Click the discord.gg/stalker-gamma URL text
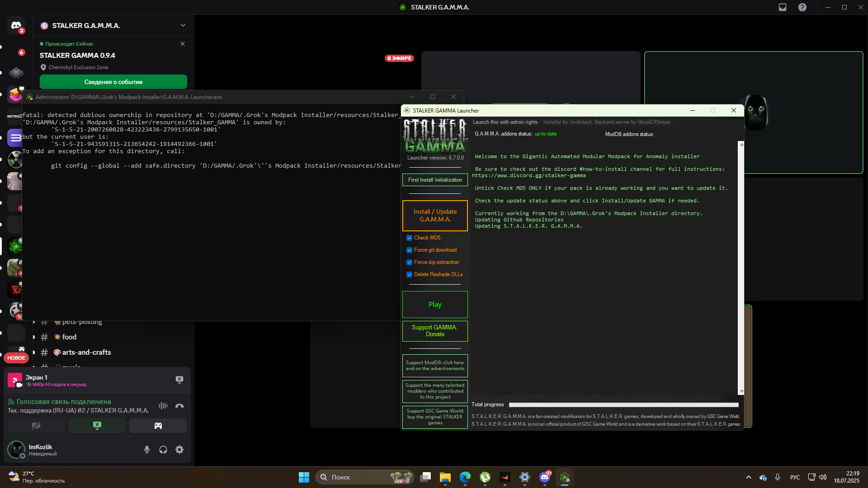Viewport: 868px width, 488px height. click(529, 176)
